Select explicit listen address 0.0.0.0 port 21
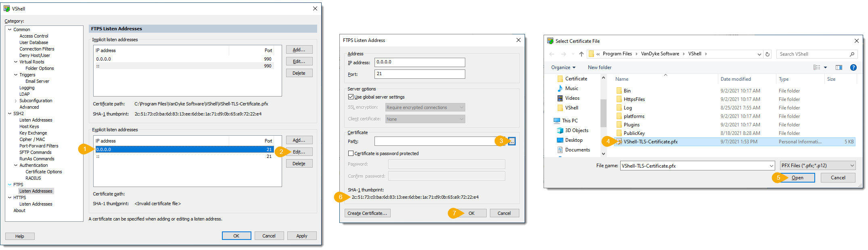The image size is (868, 250). pyautogui.click(x=184, y=149)
